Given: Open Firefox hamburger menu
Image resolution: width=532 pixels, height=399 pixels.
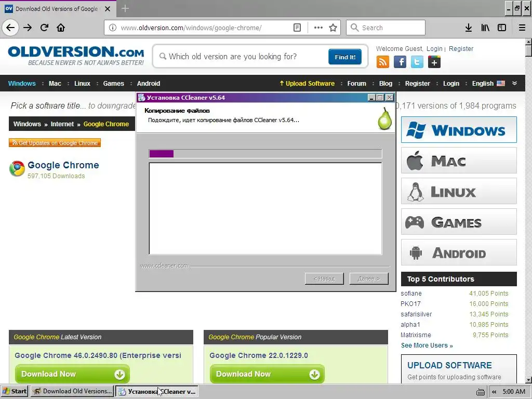Looking at the screenshot, I should pos(522,28).
